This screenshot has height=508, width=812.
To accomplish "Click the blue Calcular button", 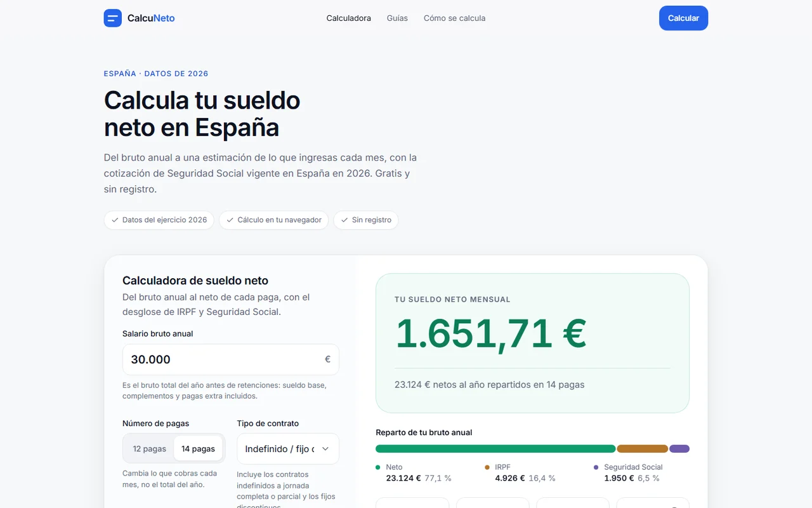I will click(683, 18).
